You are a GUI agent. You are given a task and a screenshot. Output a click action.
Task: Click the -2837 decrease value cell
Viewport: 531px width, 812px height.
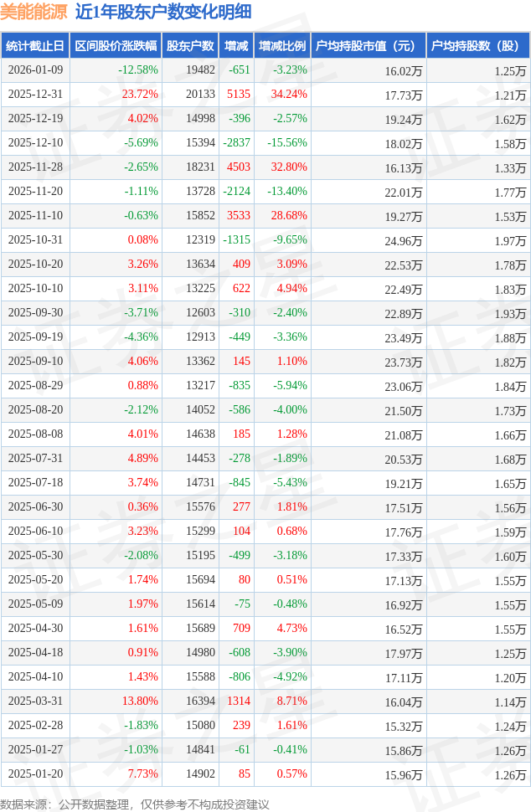(x=237, y=143)
